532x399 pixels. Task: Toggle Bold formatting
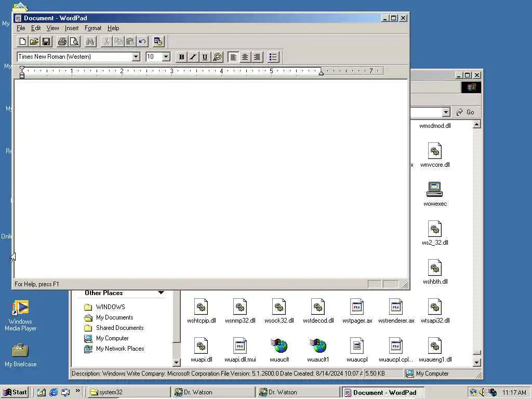point(181,57)
